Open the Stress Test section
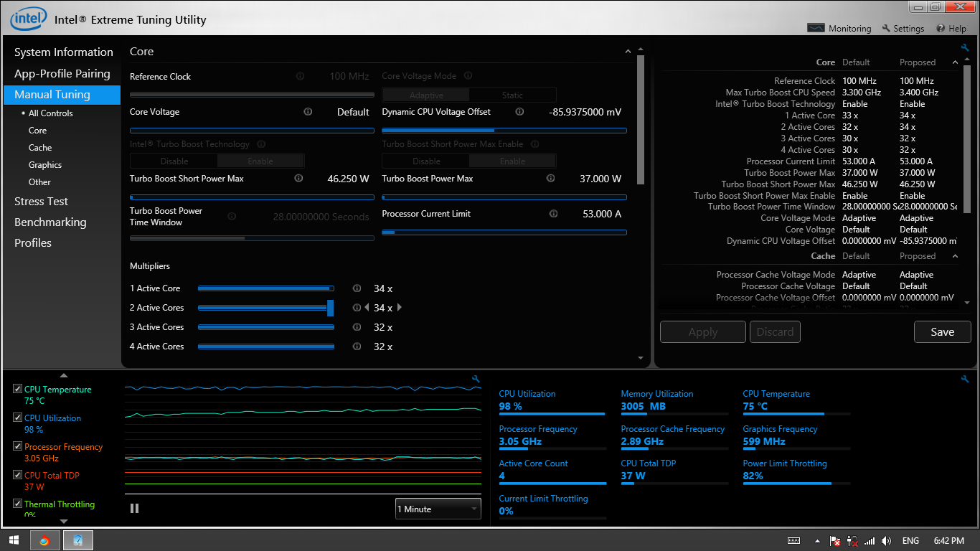This screenshot has height=551, width=980. coord(42,201)
